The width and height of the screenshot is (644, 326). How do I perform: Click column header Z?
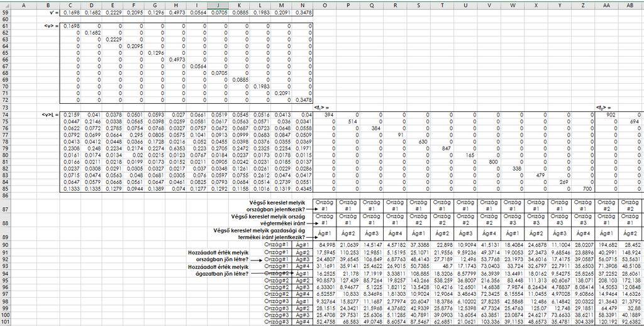click(583, 5)
